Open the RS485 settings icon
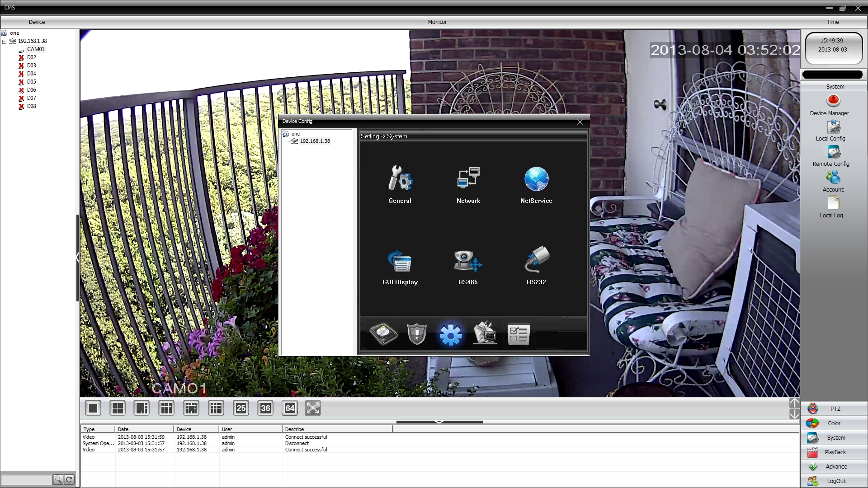Screen dimensions: 868x488 (x=468, y=261)
